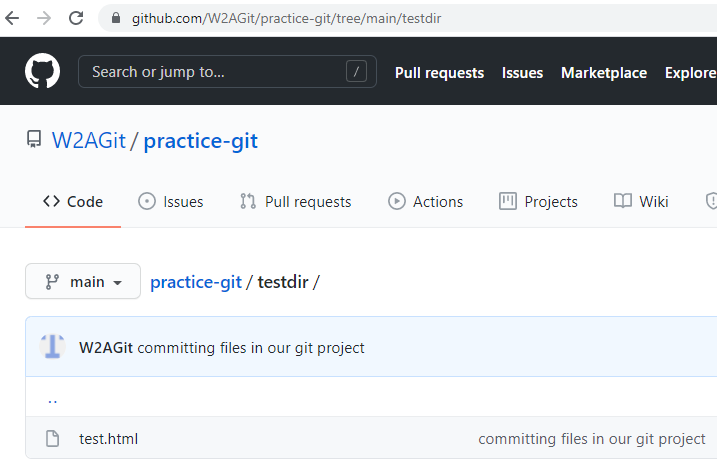
Task: Click the padlock site info icon
Action: [116, 18]
